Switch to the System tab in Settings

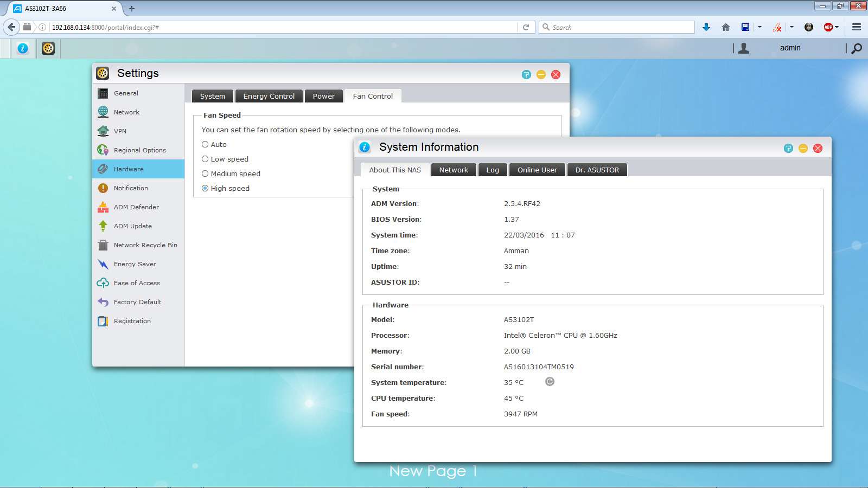tap(213, 96)
